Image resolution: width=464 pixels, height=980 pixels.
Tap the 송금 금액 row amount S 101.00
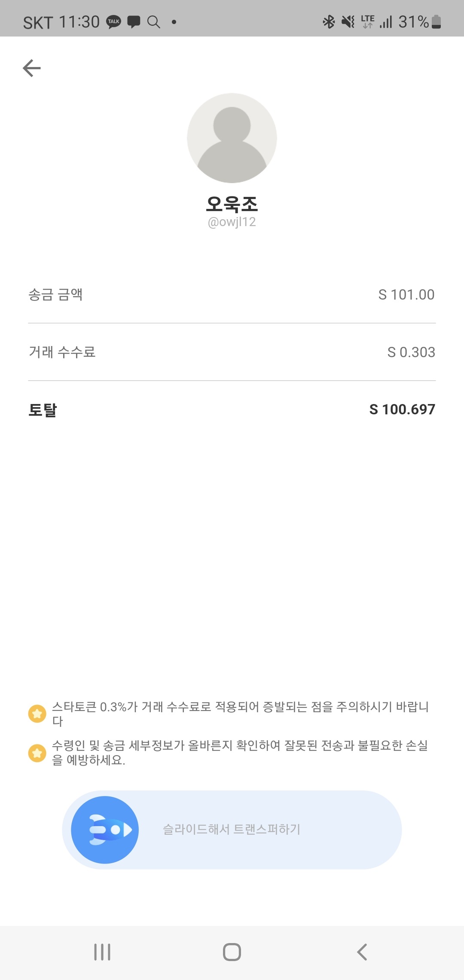(406, 295)
